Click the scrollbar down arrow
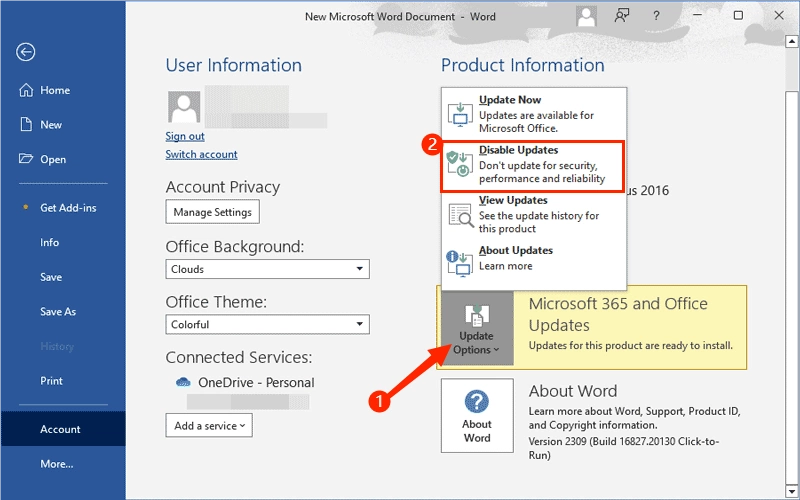800x500 pixels. (791, 492)
